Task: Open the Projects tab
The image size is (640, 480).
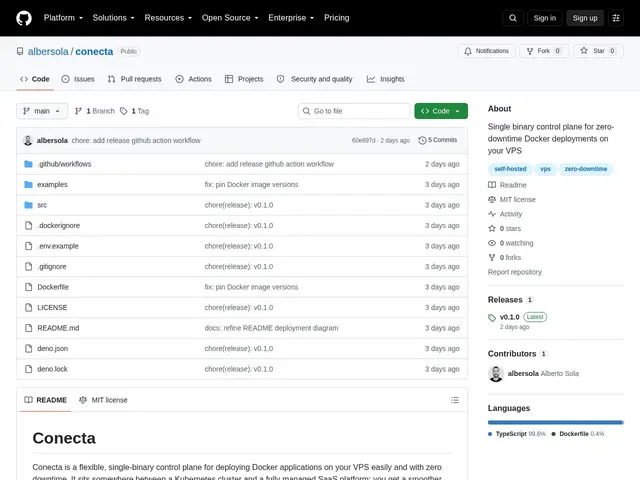Action: pos(244,79)
